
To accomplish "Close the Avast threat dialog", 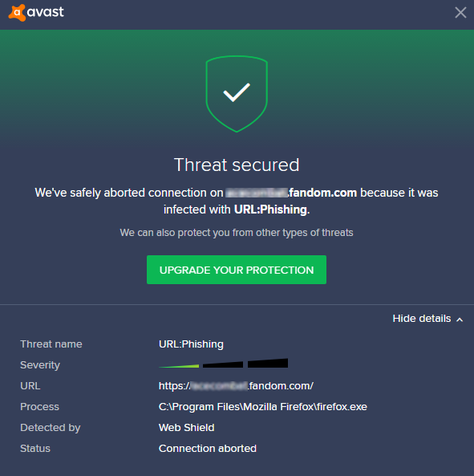I will 460,13.
